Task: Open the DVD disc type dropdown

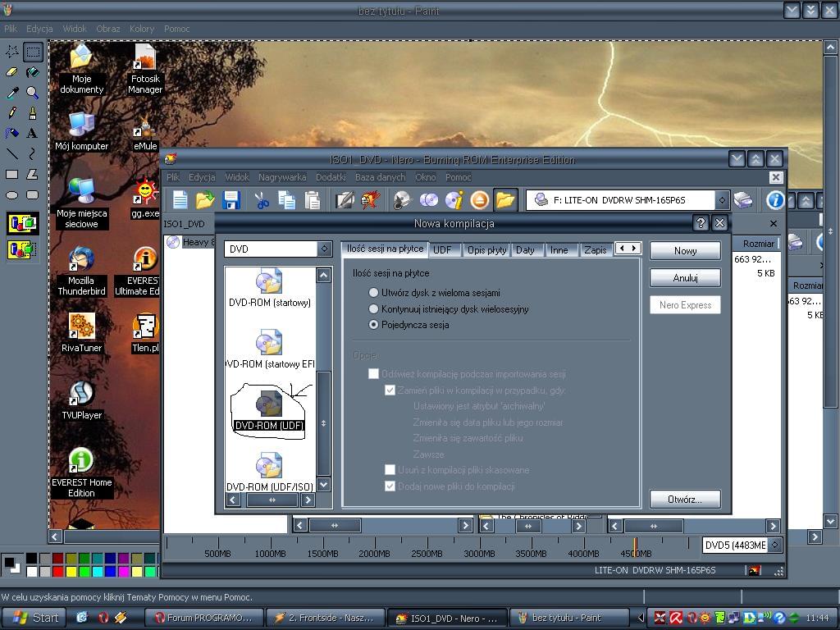Action: point(324,249)
